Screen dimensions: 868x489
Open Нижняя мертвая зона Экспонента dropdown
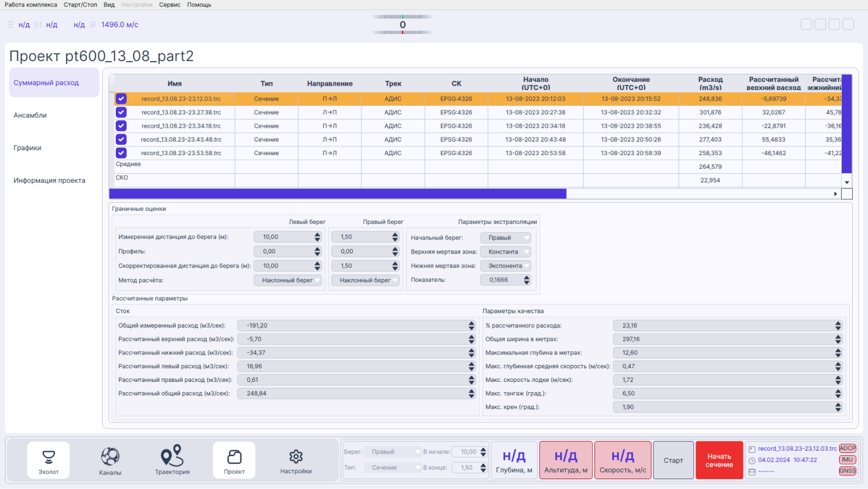506,266
